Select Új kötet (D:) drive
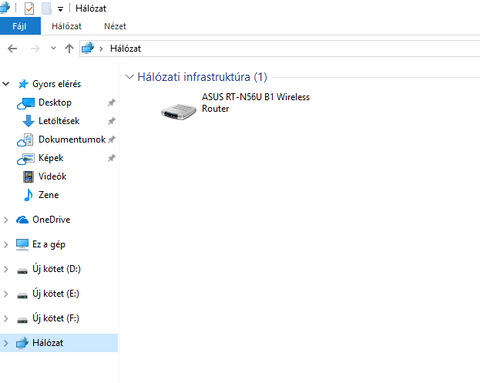The height and width of the screenshot is (383, 480). [56, 269]
